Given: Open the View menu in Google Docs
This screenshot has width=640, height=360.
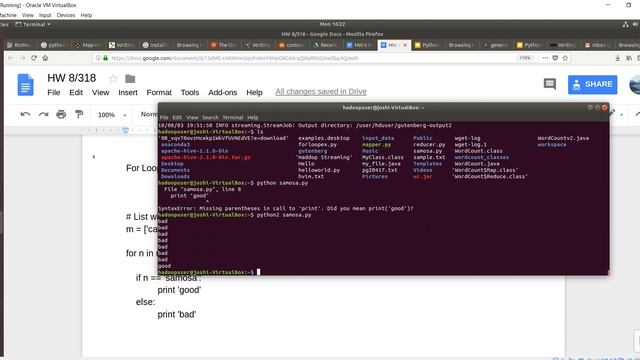Looking at the screenshot, I should pos(100,93).
